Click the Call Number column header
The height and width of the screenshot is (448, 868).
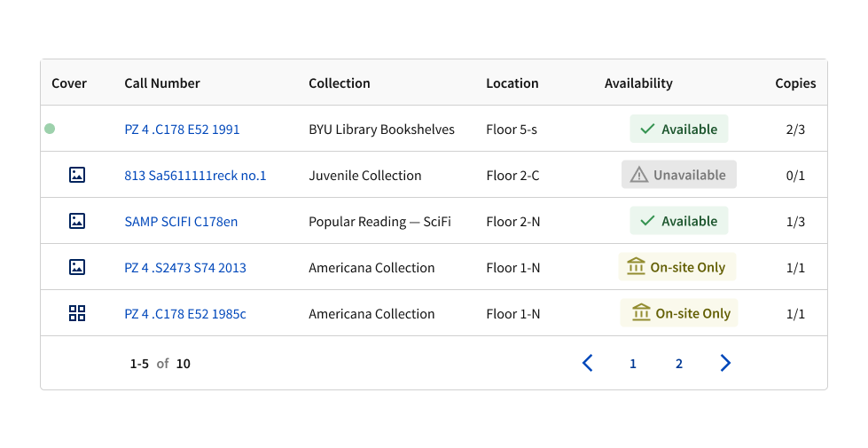(x=162, y=83)
